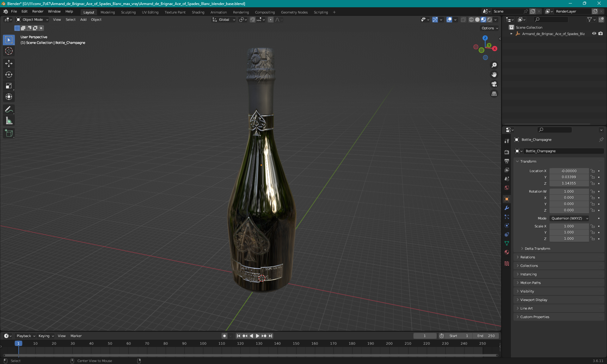Image resolution: width=607 pixels, height=364 pixels.
Task: Open the Global transform orientation dropdown
Action: pyautogui.click(x=224, y=20)
